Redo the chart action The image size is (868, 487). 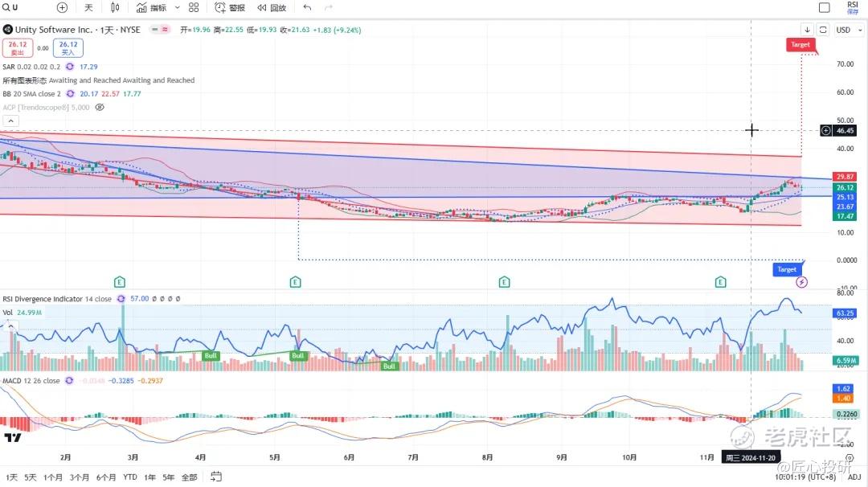[x=328, y=7]
